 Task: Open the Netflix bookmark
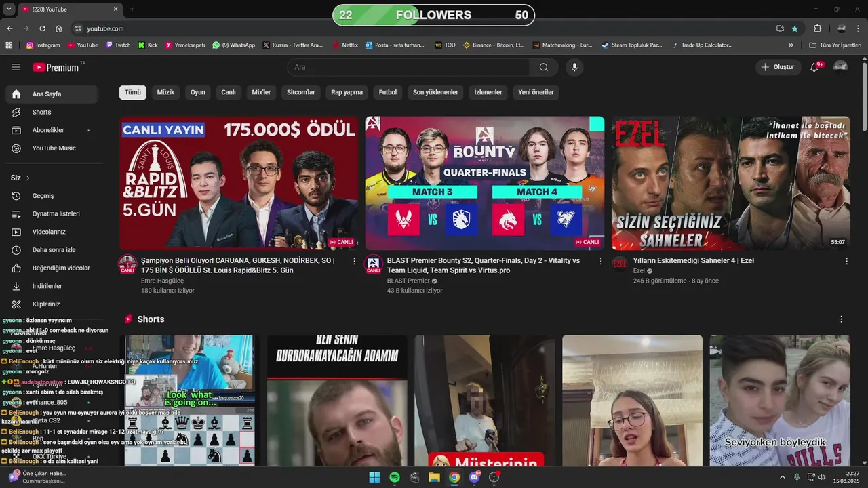point(345,45)
